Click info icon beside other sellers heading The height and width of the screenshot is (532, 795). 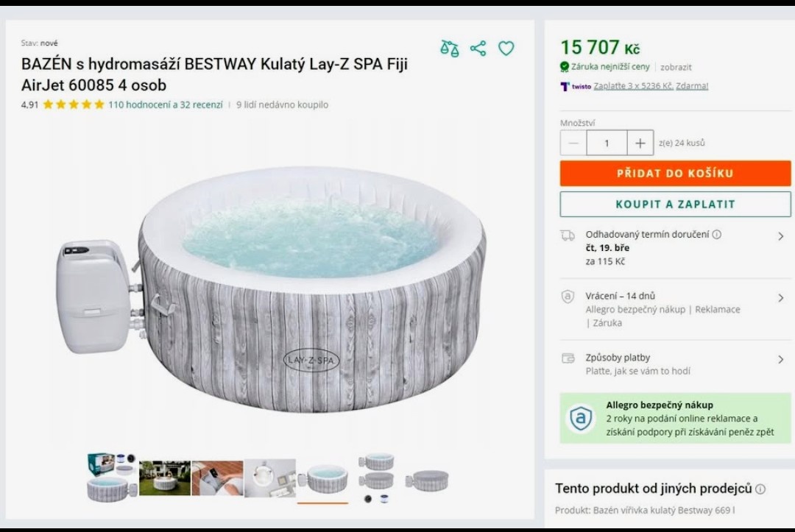(x=760, y=489)
